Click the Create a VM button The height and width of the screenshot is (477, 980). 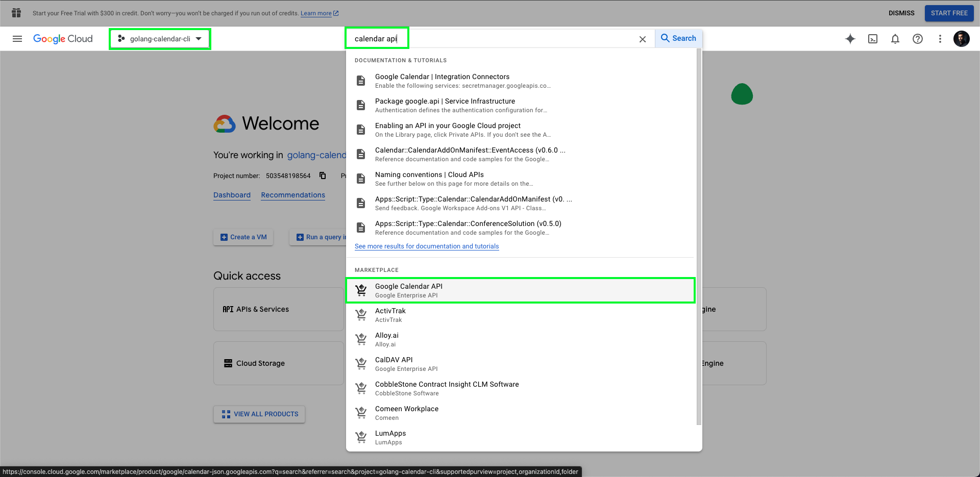click(x=243, y=237)
